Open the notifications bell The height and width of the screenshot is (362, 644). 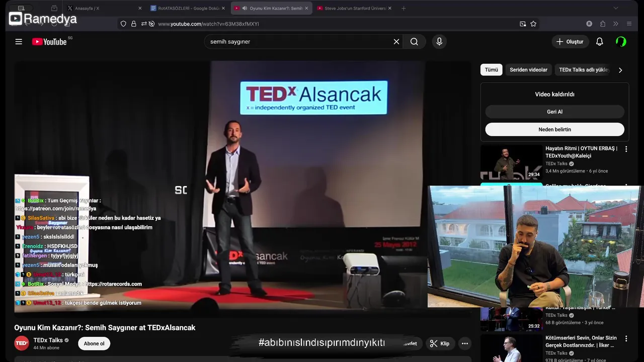point(599,42)
